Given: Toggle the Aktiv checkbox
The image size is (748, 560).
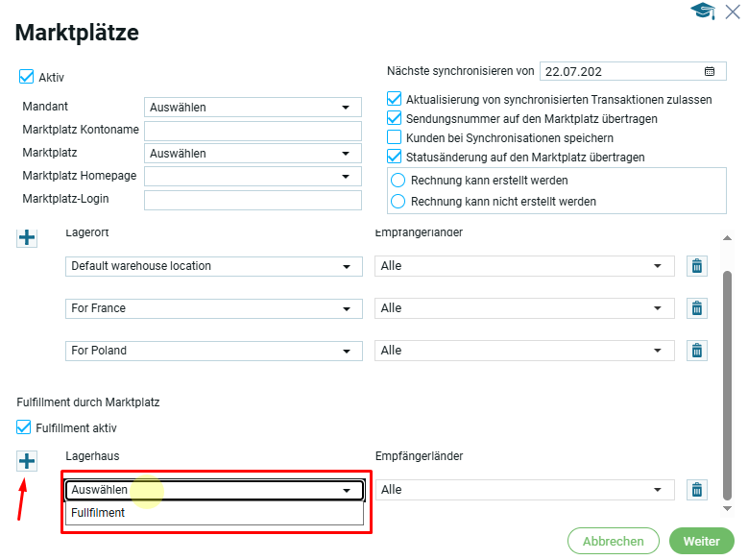Looking at the screenshot, I should [27, 77].
